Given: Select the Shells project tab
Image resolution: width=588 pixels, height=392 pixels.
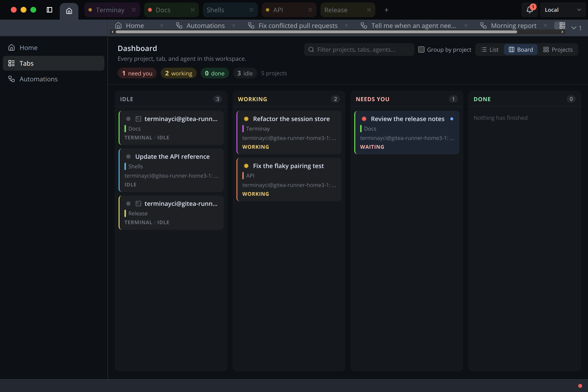Looking at the screenshot, I should [230, 10].
